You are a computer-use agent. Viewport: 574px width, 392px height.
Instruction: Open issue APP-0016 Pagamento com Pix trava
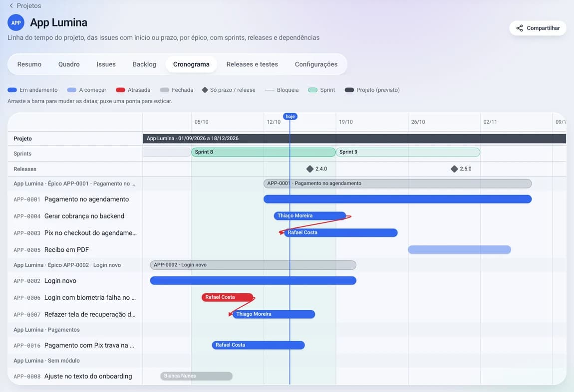(73, 345)
